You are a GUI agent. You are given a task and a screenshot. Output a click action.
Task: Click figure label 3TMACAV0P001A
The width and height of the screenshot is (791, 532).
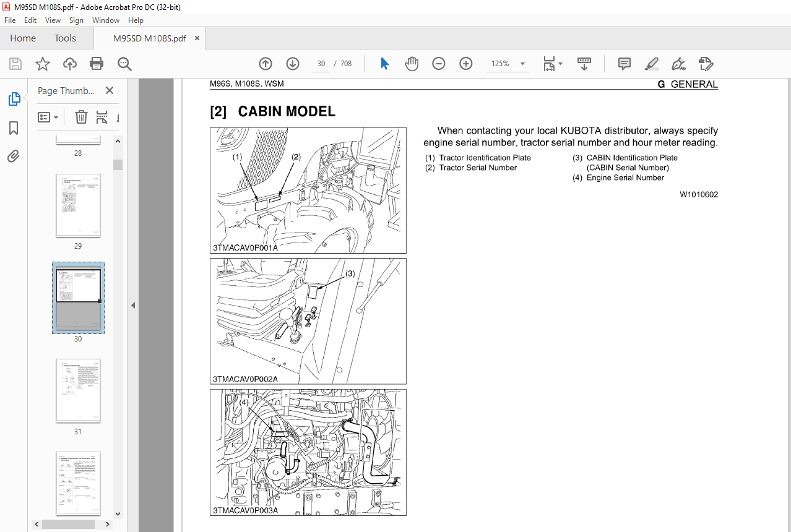click(x=245, y=248)
